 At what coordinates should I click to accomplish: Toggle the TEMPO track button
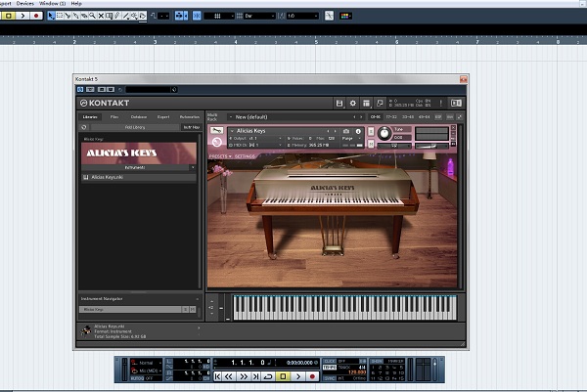click(330, 368)
